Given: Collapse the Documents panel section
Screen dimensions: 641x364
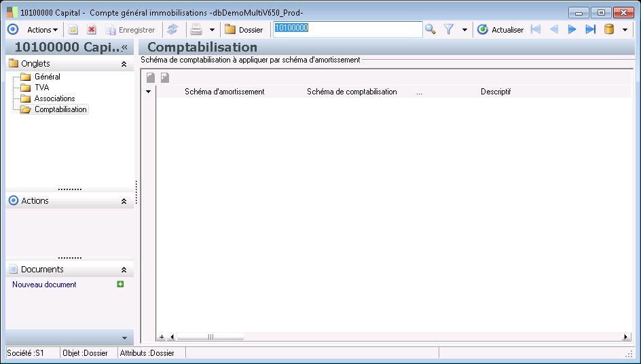Looking at the screenshot, I should click(x=124, y=270).
